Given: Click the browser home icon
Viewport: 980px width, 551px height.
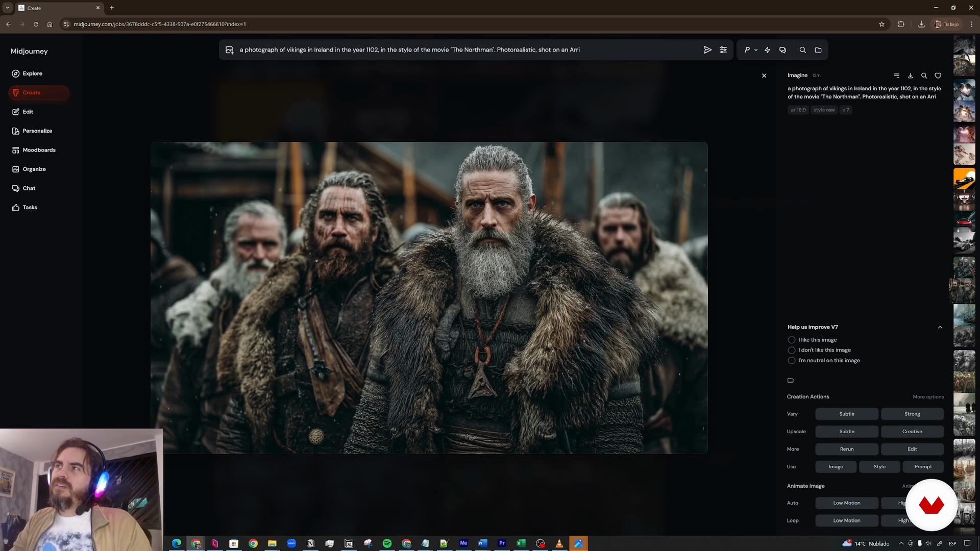Looking at the screenshot, I should (50, 24).
